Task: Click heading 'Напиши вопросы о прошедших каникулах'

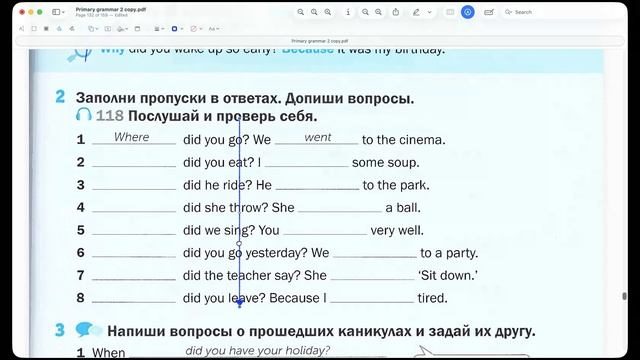Action: click(260, 331)
